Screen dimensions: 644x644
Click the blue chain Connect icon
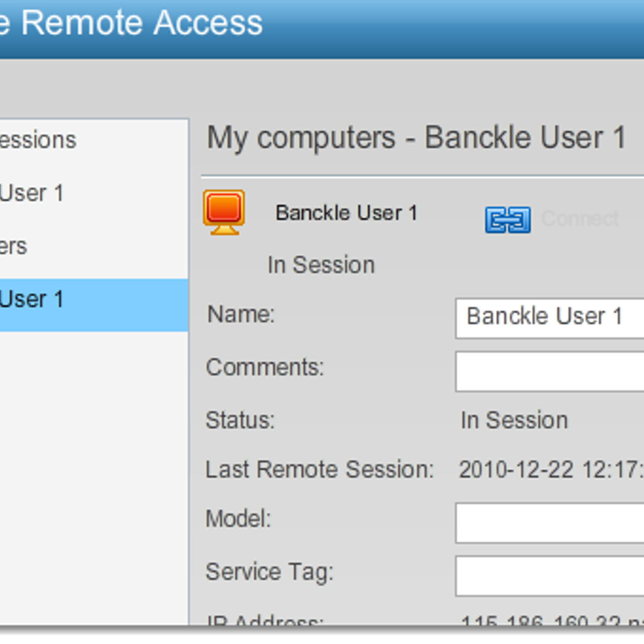point(508,220)
